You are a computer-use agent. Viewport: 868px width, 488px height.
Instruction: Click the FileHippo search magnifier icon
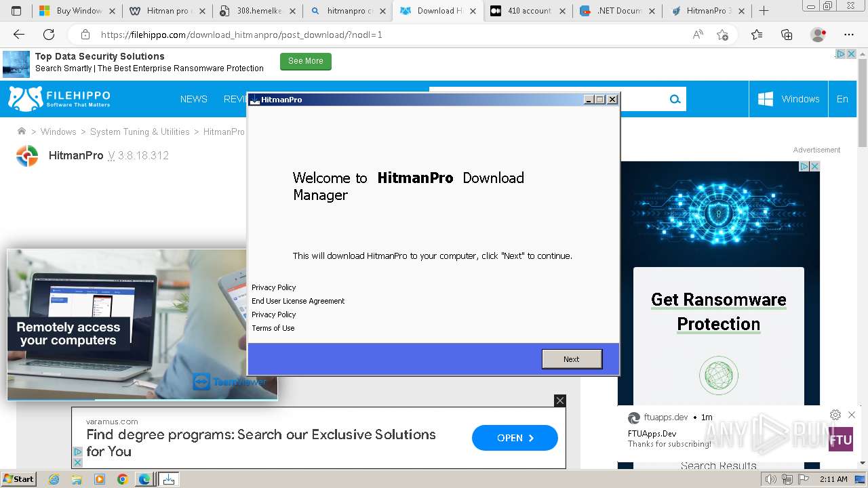[x=675, y=99]
